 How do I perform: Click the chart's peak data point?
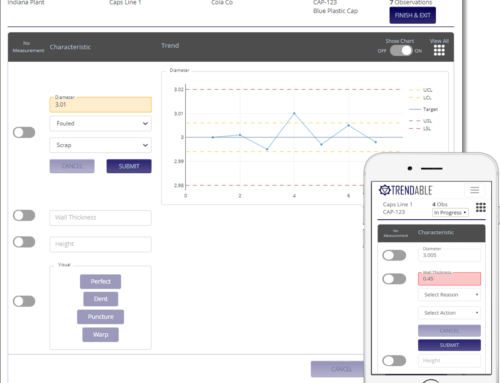click(294, 113)
